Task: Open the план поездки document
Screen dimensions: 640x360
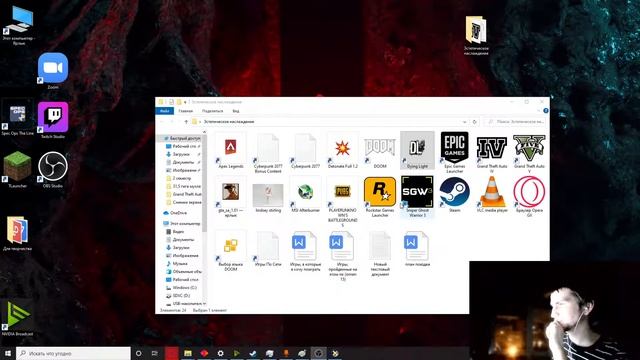Action: [x=417, y=249]
